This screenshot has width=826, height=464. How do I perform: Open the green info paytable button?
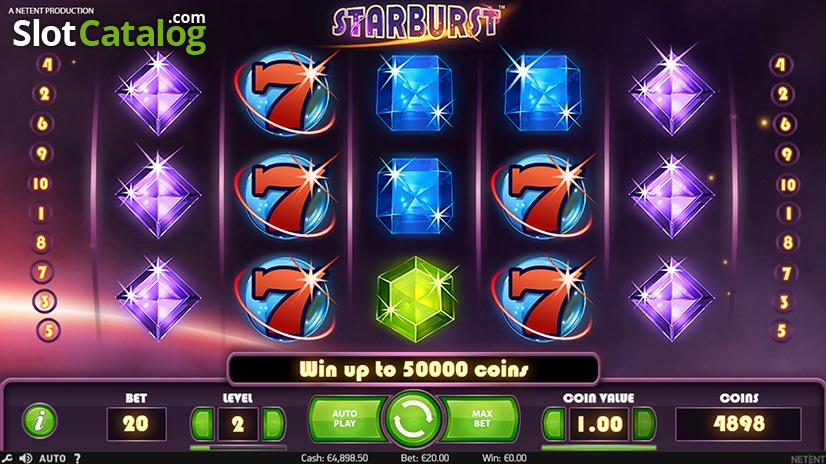[x=40, y=421]
